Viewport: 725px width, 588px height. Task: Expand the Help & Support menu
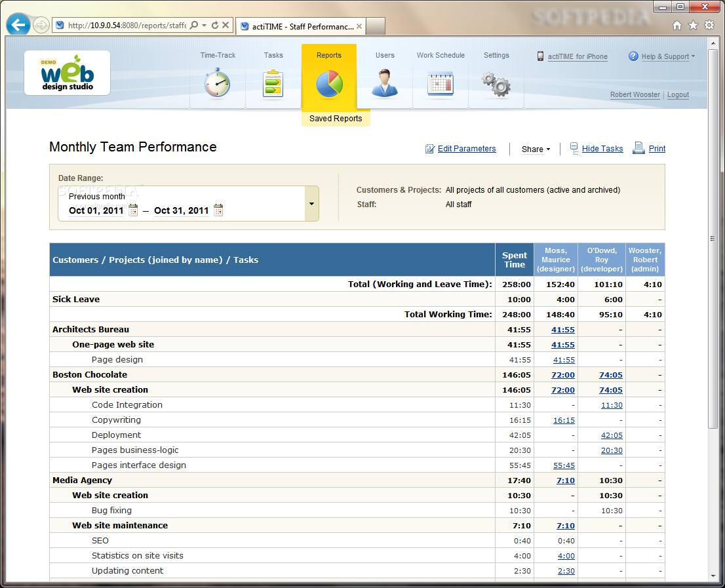(x=665, y=56)
